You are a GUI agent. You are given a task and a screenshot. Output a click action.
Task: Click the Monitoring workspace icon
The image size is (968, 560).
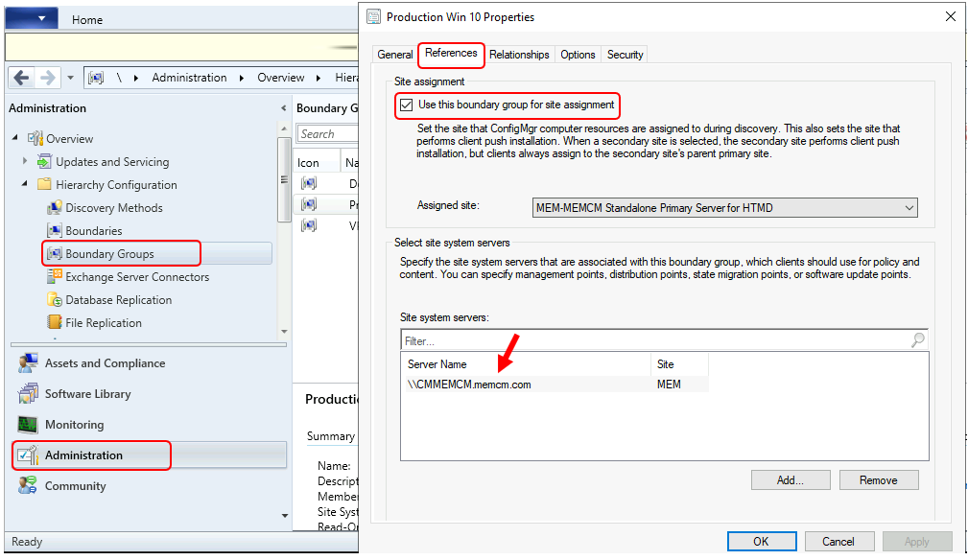[28, 425]
